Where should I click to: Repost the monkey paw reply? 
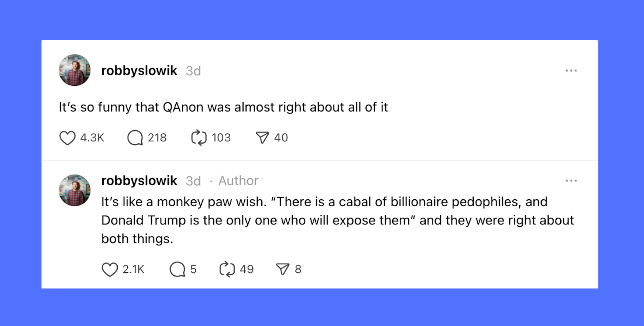[x=228, y=269]
